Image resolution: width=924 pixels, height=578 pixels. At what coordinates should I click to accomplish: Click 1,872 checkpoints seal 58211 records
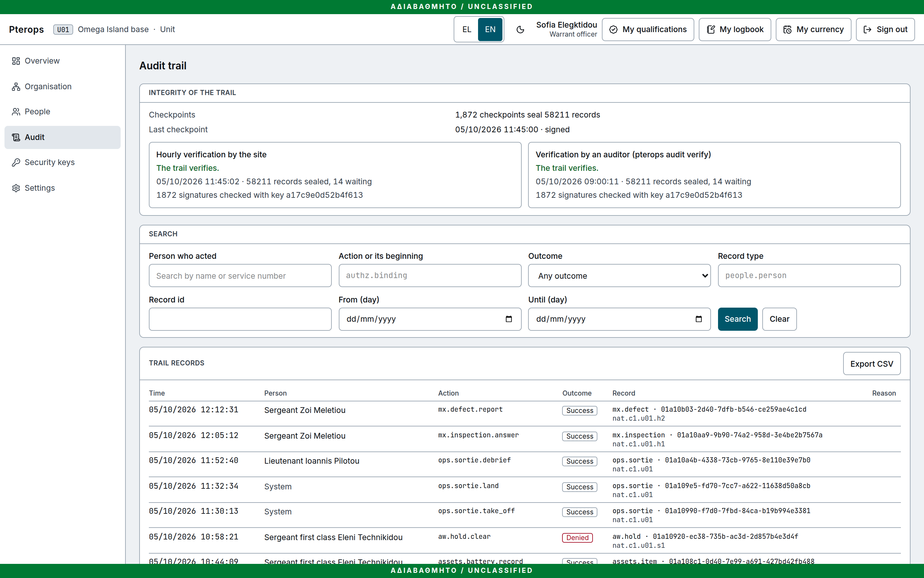(x=527, y=115)
